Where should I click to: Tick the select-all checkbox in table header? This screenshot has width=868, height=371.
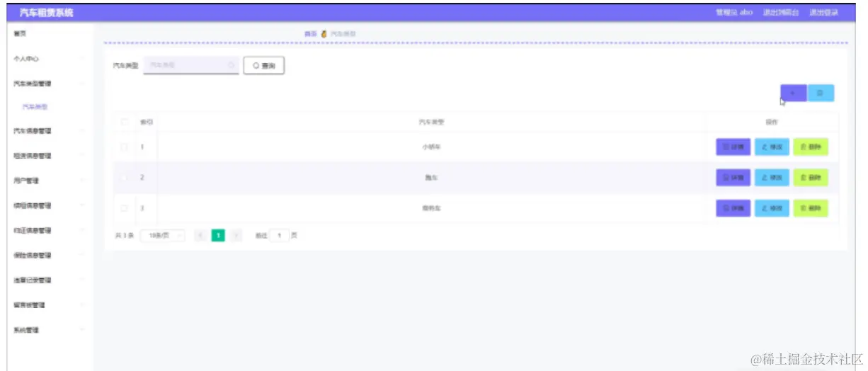[x=125, y=122]
